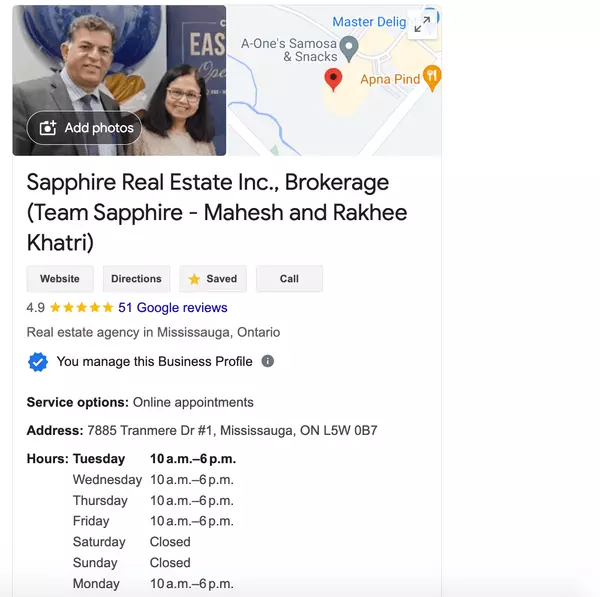This screenshot has height=597, width=600.
Task: Click the Sunday day label
Action: click(x=95, y=563)
